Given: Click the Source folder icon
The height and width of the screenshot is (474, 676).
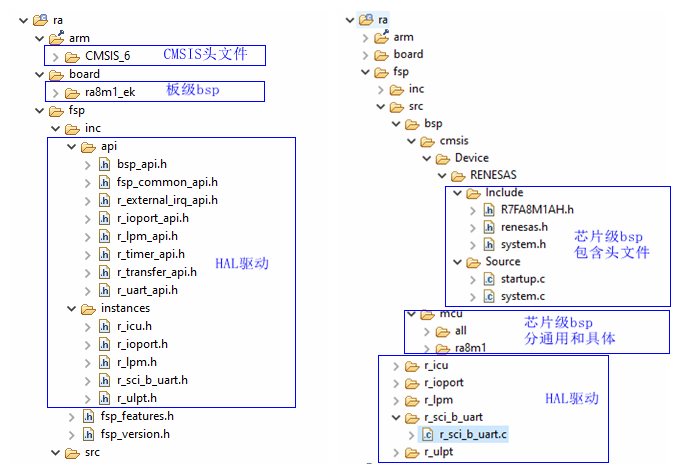Looking at the screenshot, I should tap(473, 263).
